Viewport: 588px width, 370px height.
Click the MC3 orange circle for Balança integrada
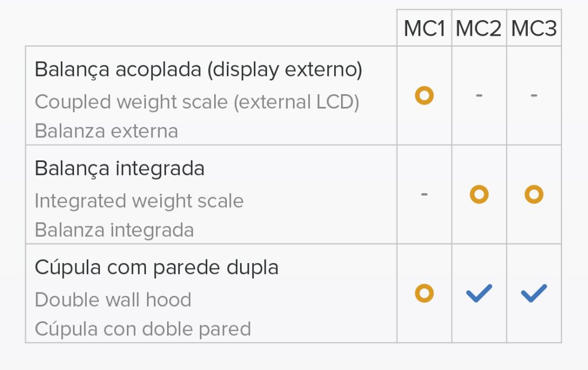(533, 194)
